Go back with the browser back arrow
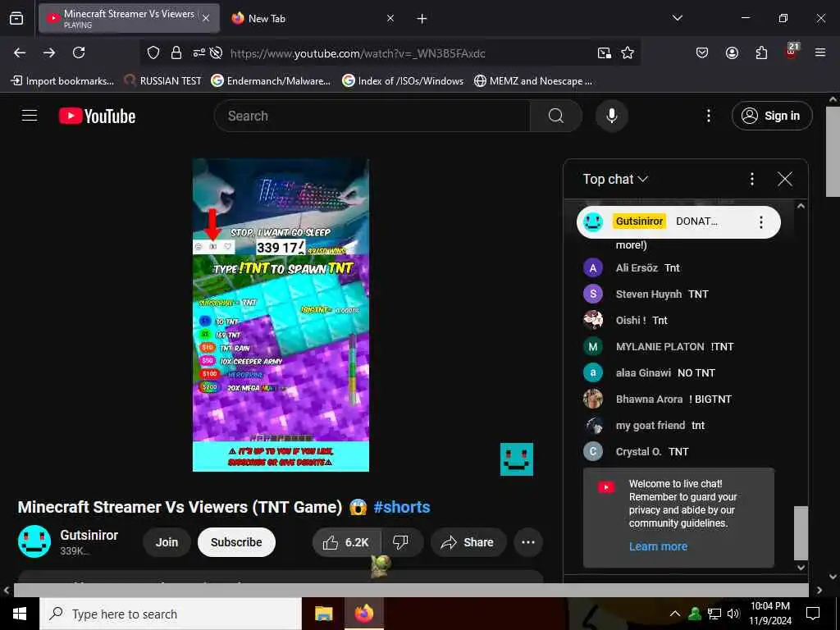840x630 pixels. click(20, 52)
